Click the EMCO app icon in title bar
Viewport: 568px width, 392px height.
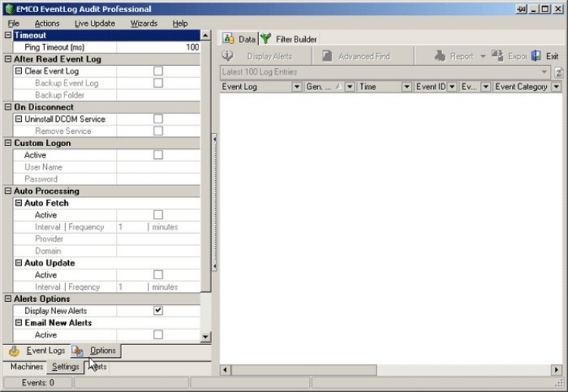tap(9, 8)
